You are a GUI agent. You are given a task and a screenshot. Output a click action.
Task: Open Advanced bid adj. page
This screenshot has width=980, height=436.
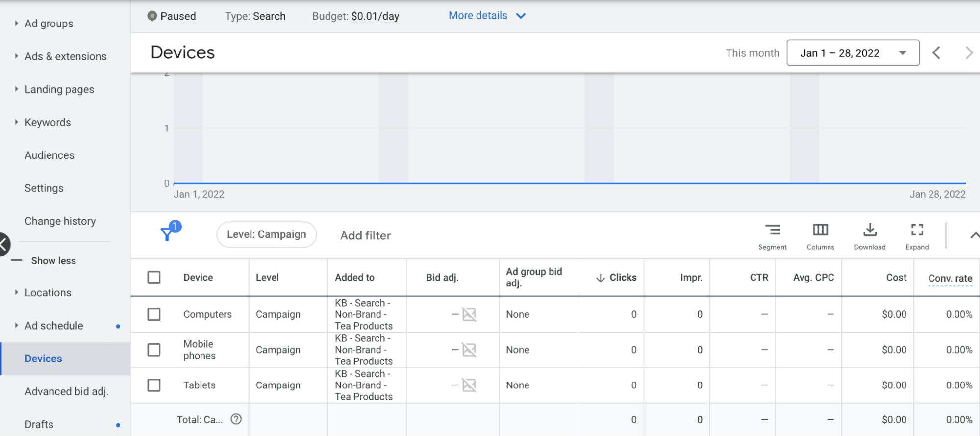point(67,391)
